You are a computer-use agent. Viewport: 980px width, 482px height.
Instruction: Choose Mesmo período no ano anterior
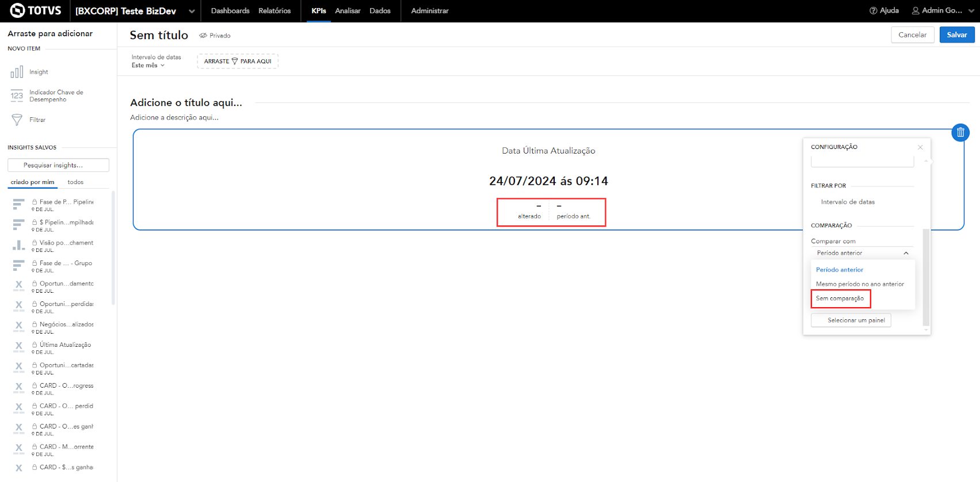(860, 284)
